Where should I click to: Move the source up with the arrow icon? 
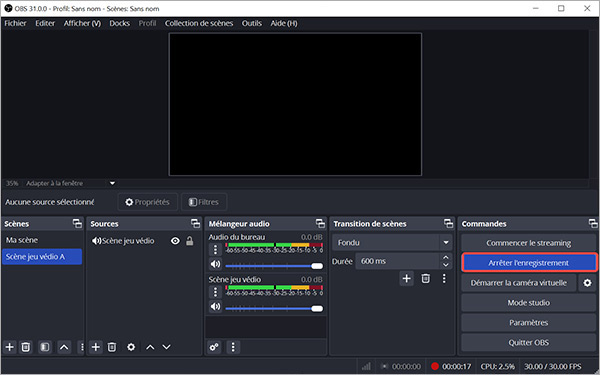tap(150, 347)
